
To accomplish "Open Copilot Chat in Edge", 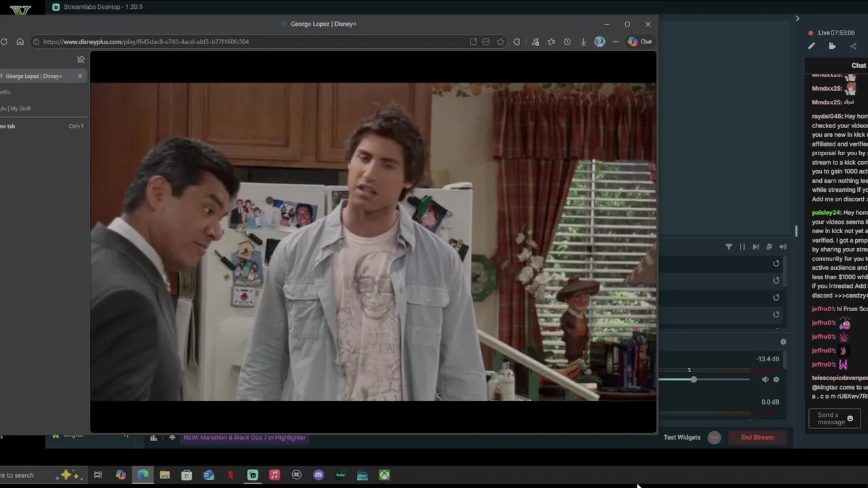I will (639, 41).
